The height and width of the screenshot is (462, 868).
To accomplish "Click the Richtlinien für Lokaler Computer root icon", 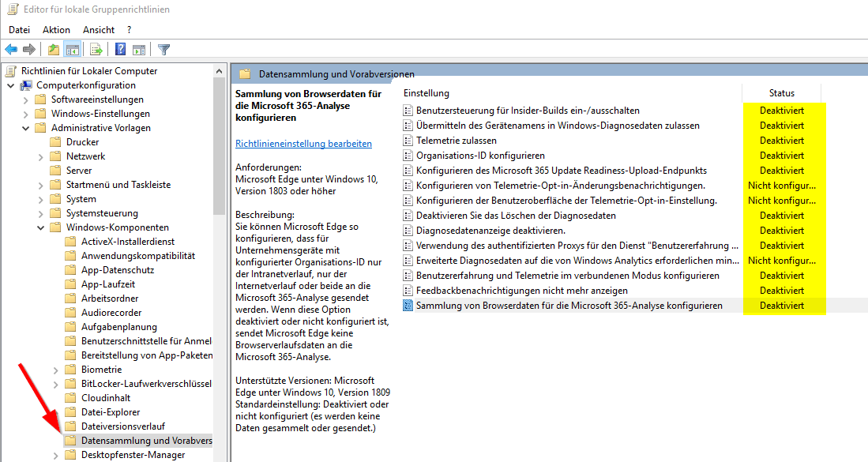I will [10, 71].
